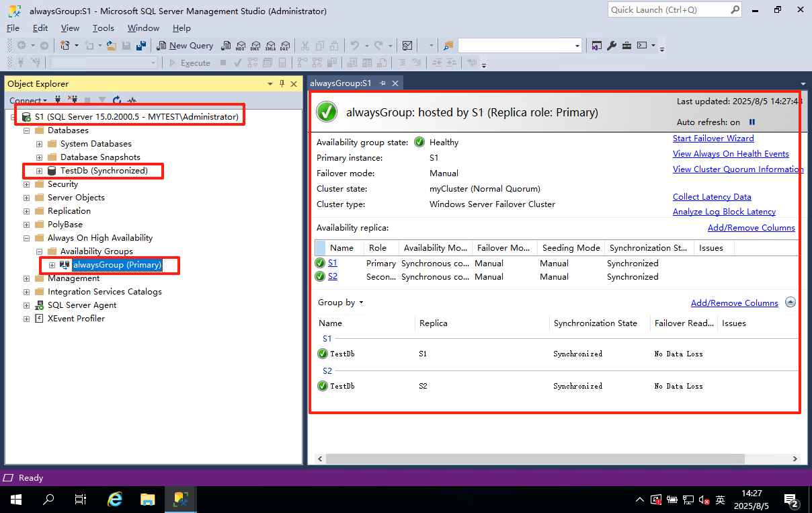
Task: Click the Object Explorer connect plug icon
Action: (x=58, y=100)
